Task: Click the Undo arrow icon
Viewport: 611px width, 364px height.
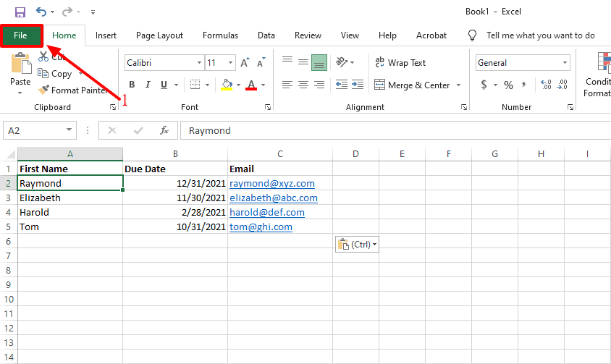Action: [x=41, y=12]
